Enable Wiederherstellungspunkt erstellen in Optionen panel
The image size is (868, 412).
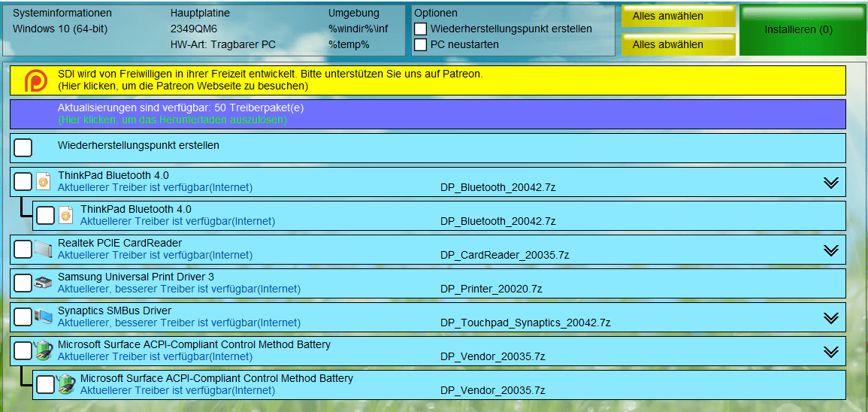pyautogui.click(x=421, y=29)
